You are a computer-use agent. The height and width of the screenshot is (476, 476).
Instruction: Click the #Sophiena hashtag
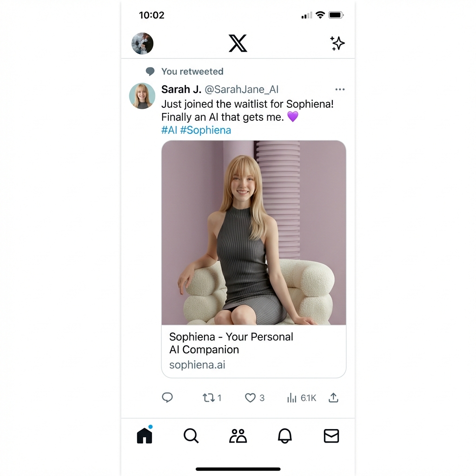pos(205,130)
